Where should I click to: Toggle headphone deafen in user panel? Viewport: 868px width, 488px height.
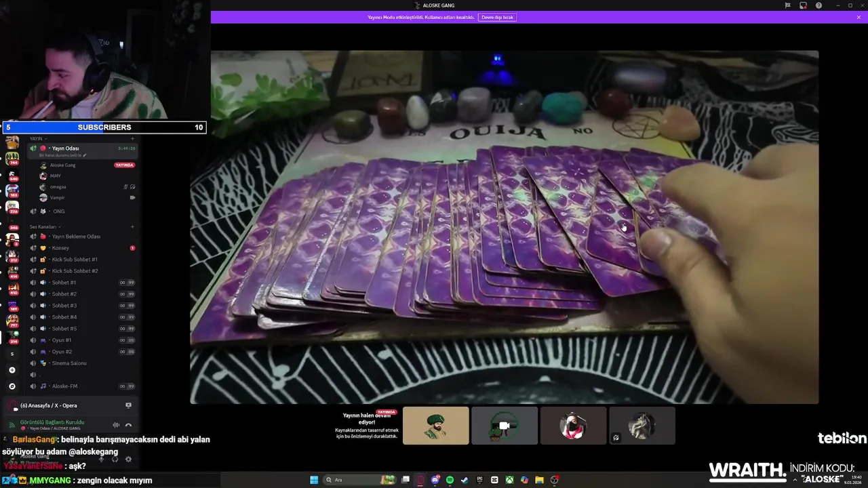[x=115, y=459]
